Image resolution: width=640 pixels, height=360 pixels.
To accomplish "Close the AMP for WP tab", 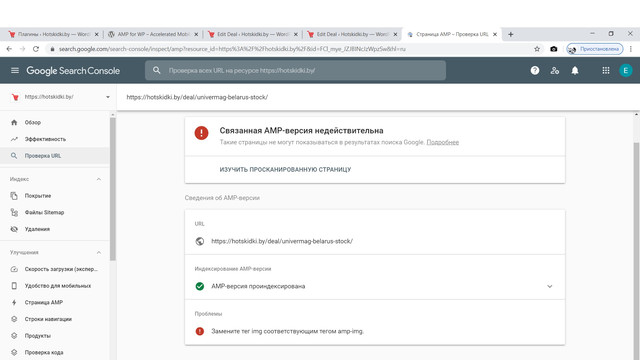I will (196, 34).
